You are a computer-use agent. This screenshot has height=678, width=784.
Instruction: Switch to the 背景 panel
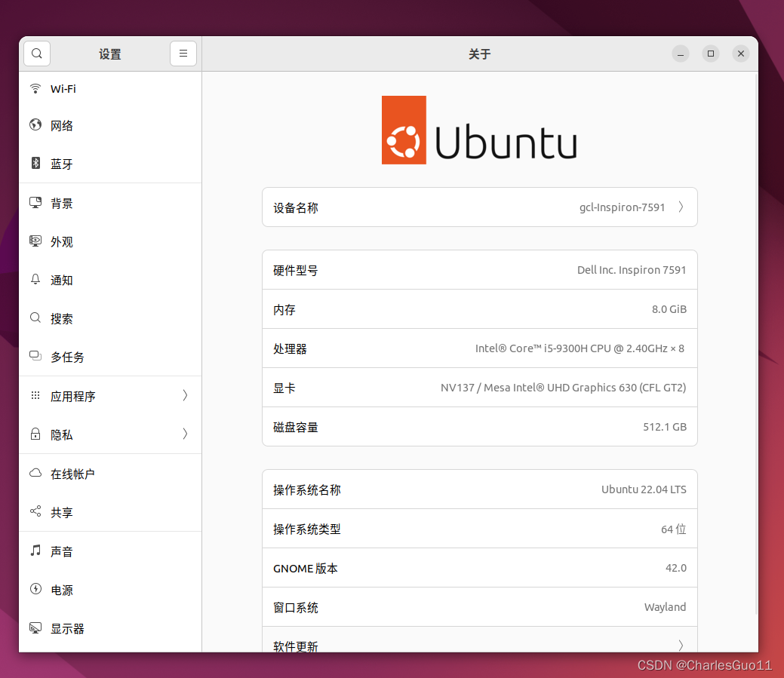pos(110,203)
